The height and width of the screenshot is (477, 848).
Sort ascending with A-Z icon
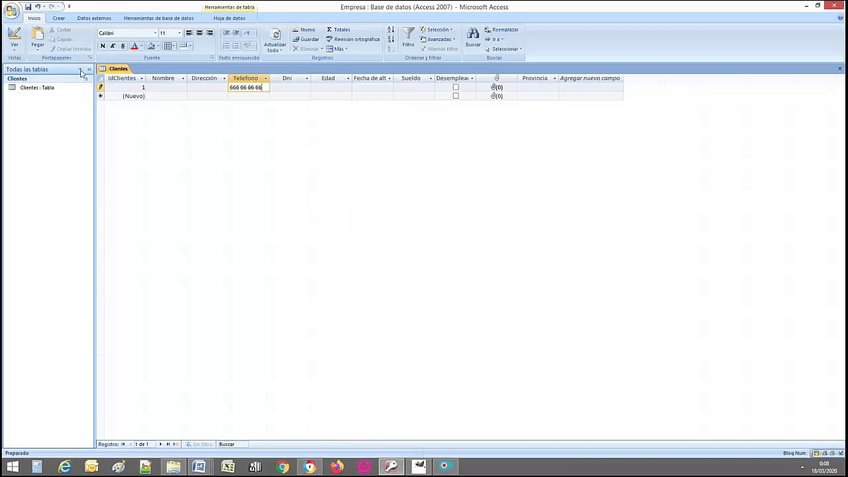[391, 30]
